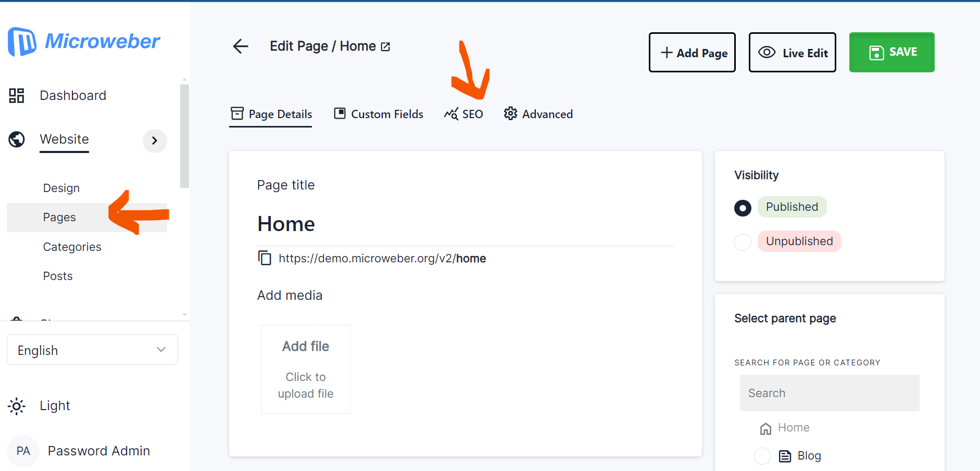Click the parent page Search field

click(x=829, y=393)
